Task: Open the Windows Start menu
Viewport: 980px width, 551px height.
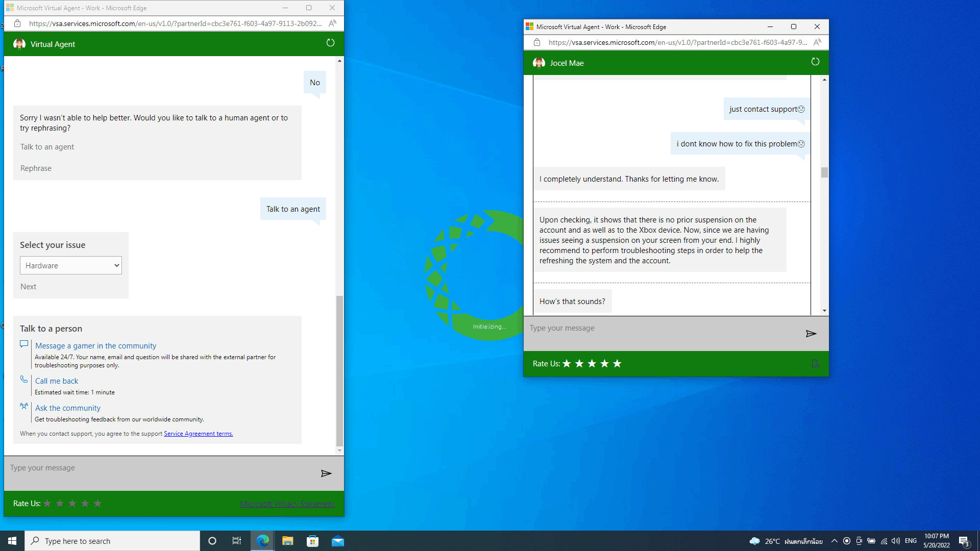Action: click(12, 541)
